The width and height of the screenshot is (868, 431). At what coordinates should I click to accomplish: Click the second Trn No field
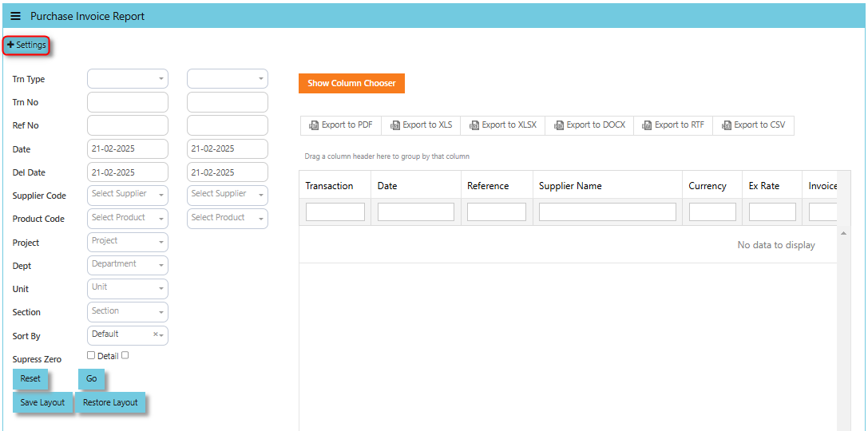tap(228, 102)
